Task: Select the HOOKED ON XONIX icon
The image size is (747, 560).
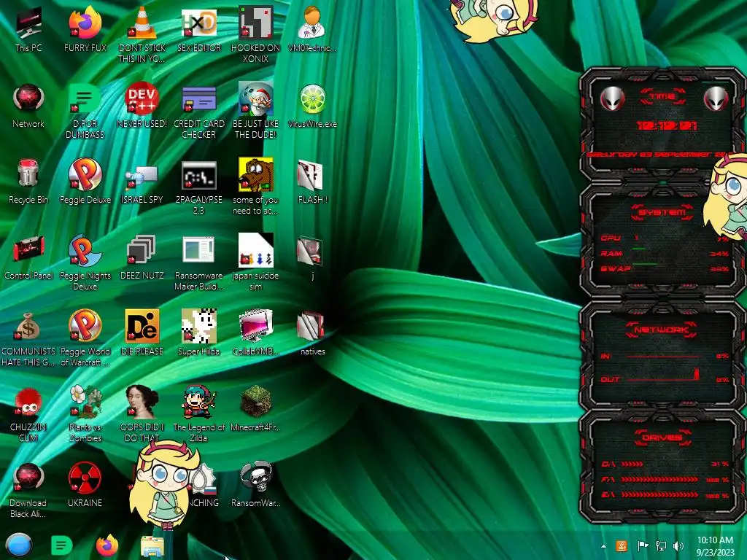Action: click(256, 34)
